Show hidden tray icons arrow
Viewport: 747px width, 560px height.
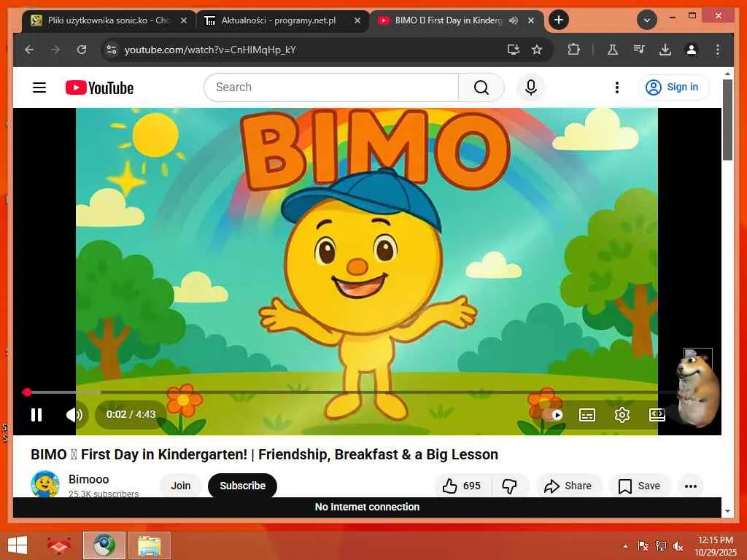625,546
